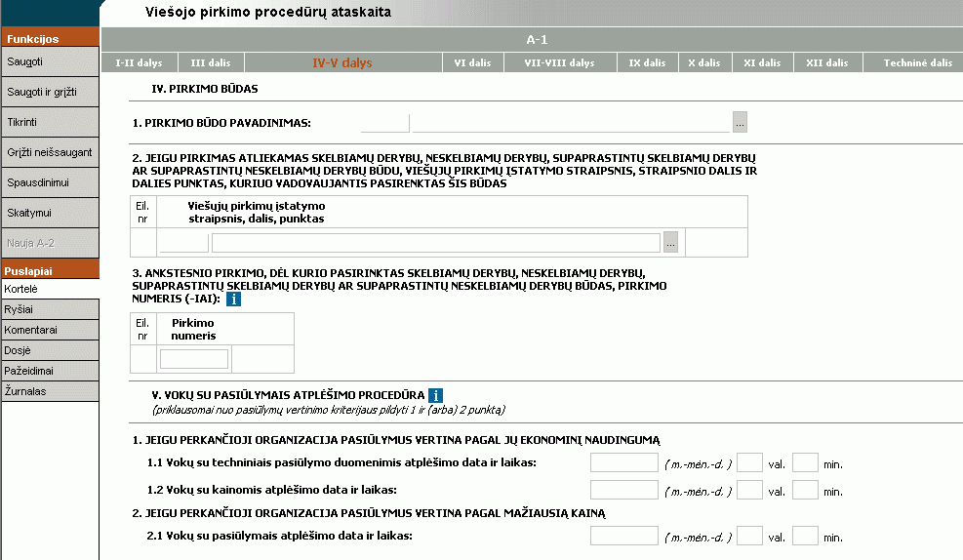
Task: Focus minutes field for row 2.1
Action: coord(805,536)
